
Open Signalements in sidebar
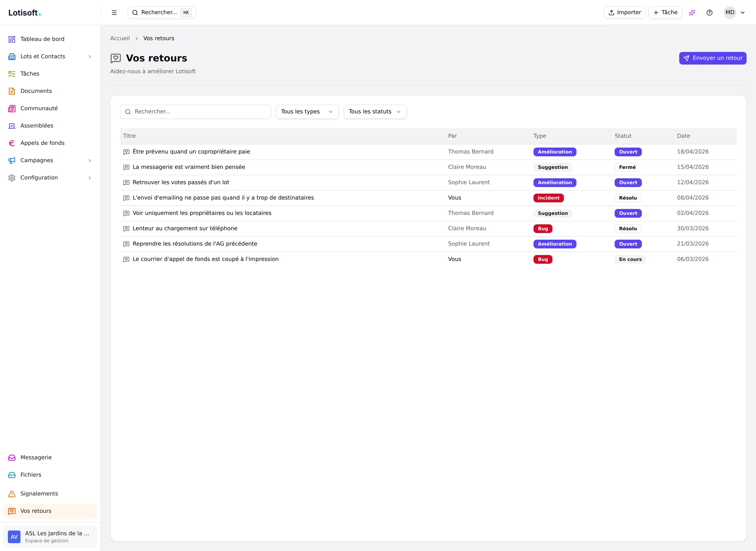click(x=50, y=494)
